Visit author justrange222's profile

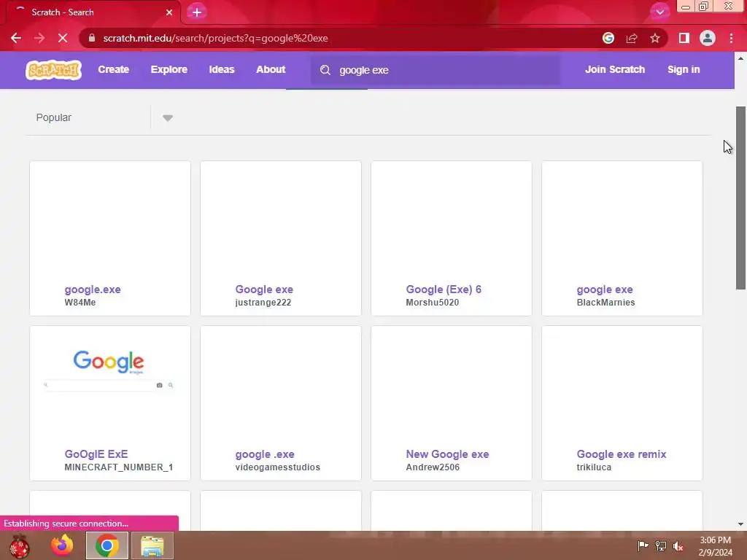click(263, 303)
